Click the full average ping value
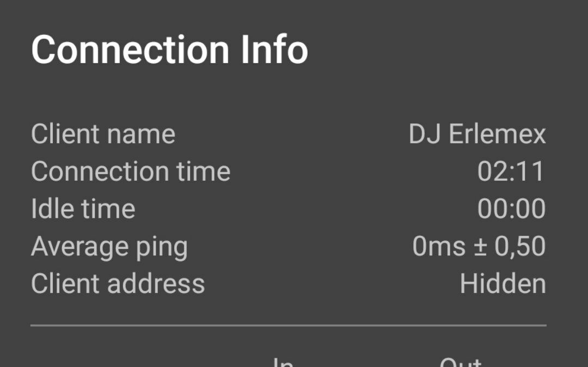 [479, 247]
